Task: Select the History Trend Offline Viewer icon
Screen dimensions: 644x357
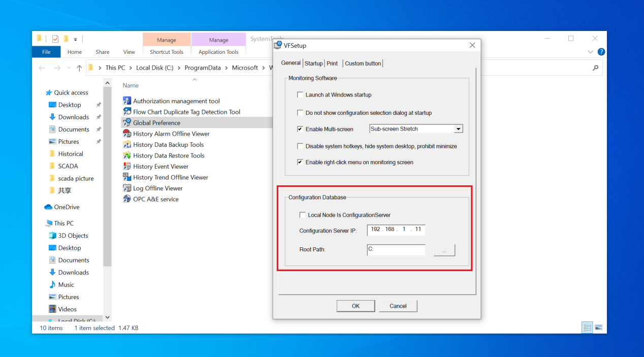Action: pos(127,177)
